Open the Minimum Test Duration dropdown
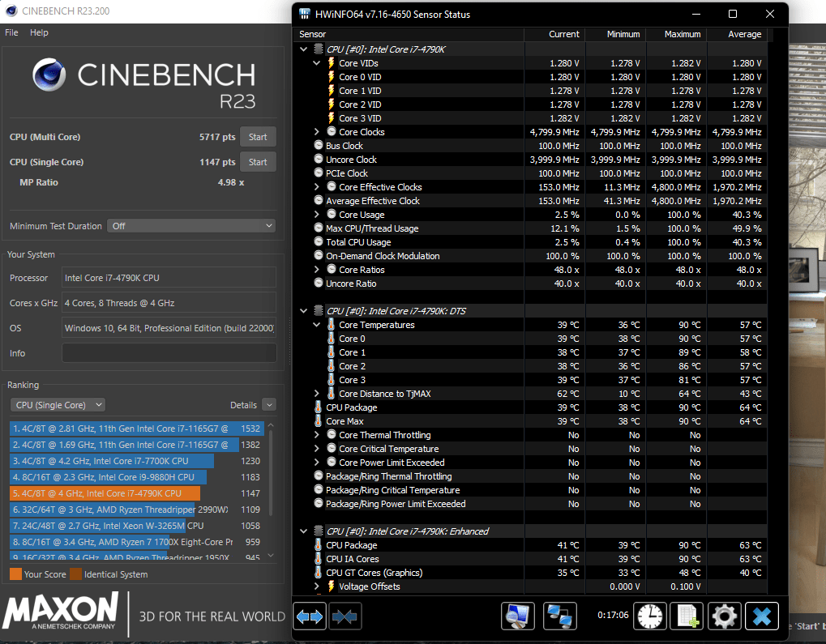Viewport: 826px width, 644px height. pyautogui.click(x=190, y=225)
